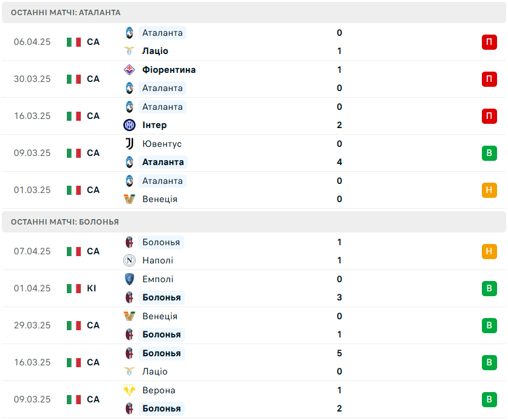The image size is (508, 420).
Task: Click the Lazio eagle logo in the 06.04.25 match
Action: (129, 51)
